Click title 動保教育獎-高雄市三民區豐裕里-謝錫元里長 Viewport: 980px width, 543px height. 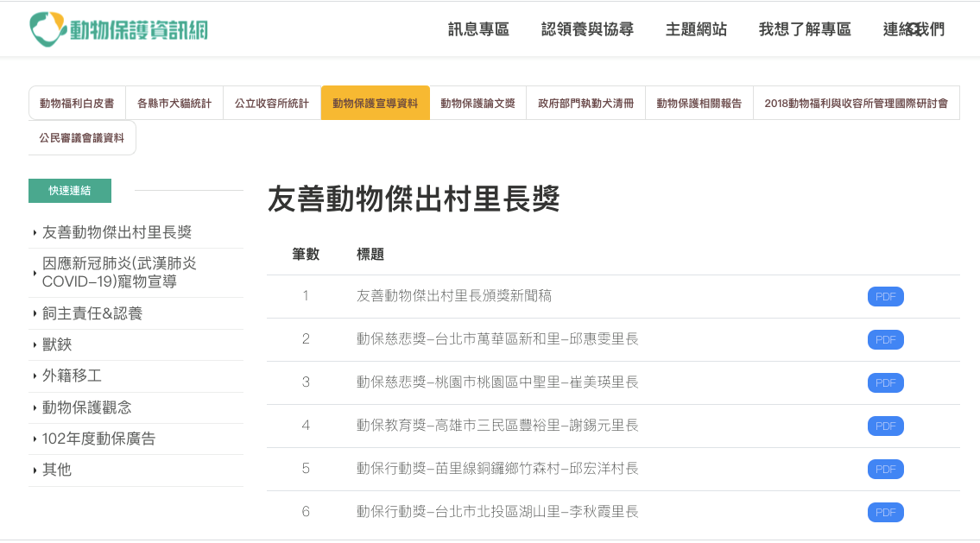click(x=497, y=425)
